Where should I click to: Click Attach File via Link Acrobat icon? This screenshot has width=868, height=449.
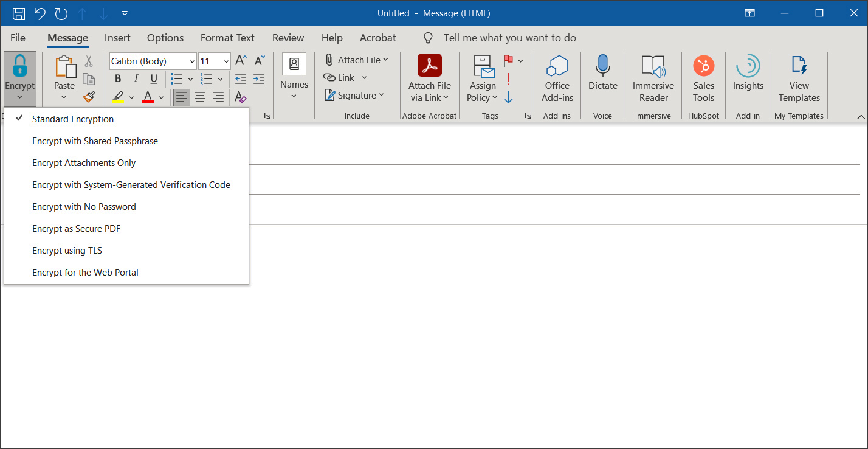tap(430, 65)
